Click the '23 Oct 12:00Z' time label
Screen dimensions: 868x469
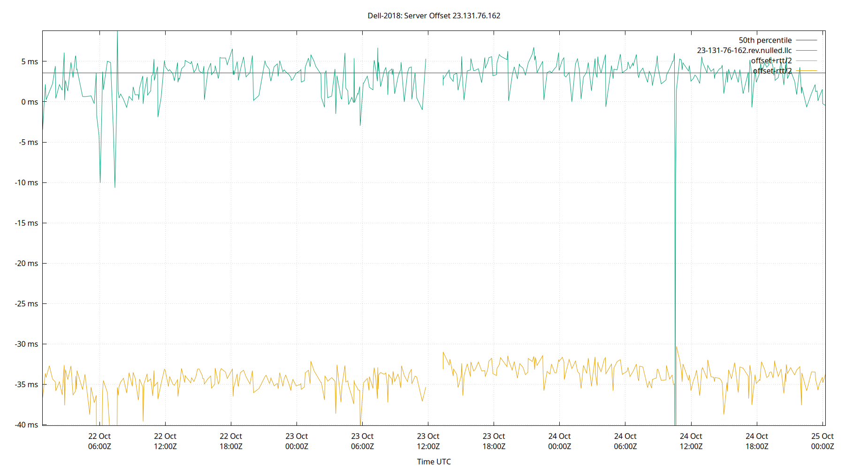(x=428, y=441)
